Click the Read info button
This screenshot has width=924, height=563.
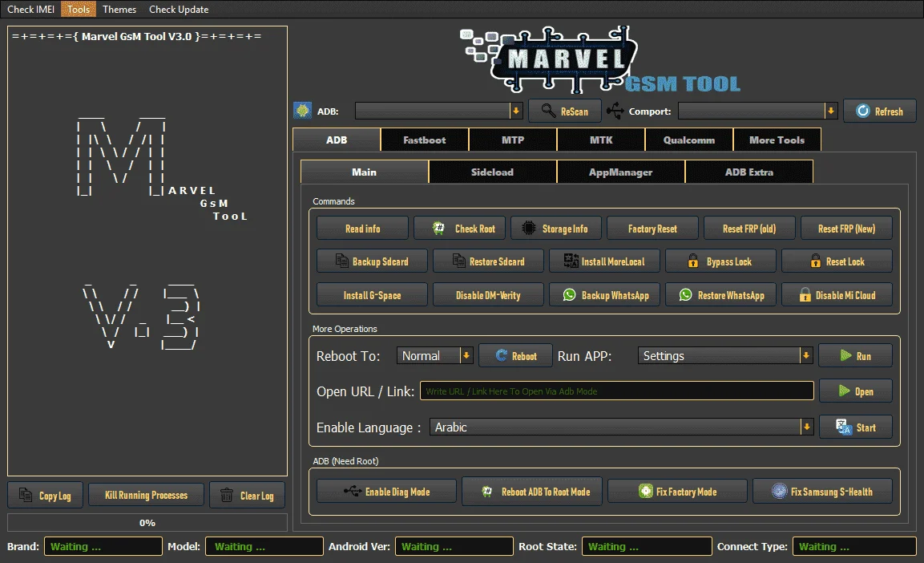[x=362, y=228]
